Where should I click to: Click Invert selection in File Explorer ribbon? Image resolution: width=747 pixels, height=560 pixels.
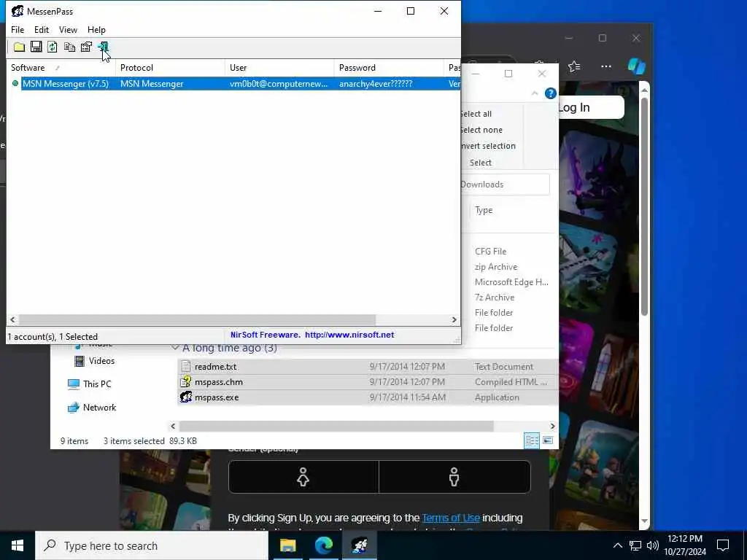[x=488, y=146]
